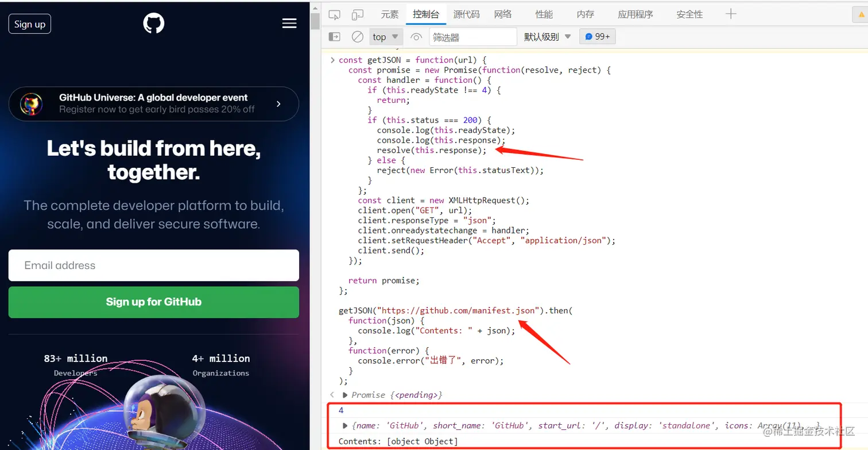The width and height of the screenshot is (868, 450).
Task: Click the Sign up for GitHub button
Action: (154, 302)
